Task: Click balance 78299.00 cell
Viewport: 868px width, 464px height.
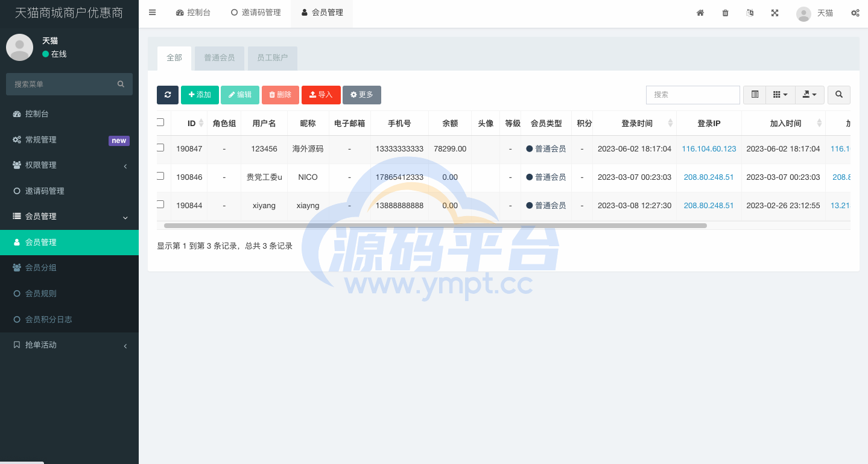Action: (450, 148)
